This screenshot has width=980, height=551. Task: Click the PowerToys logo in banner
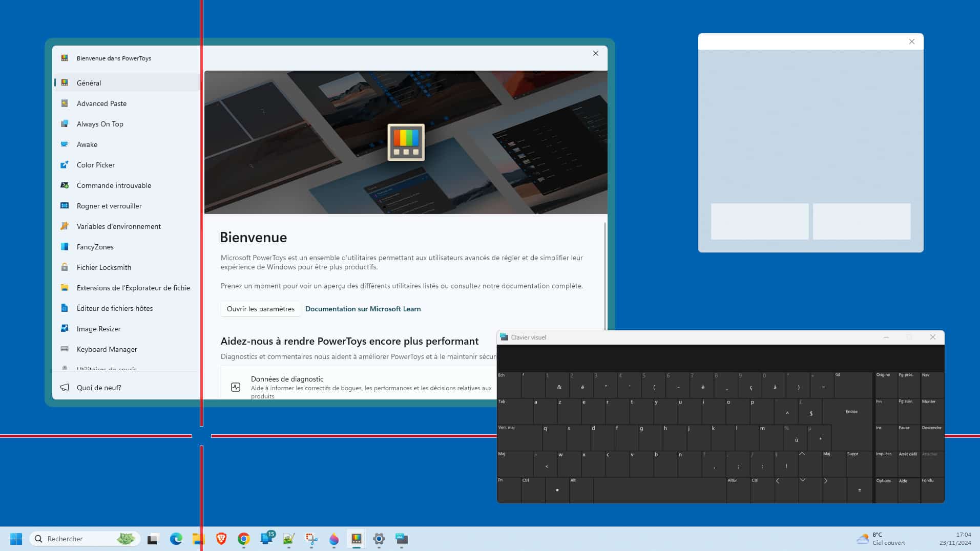[x=406, y=142]
